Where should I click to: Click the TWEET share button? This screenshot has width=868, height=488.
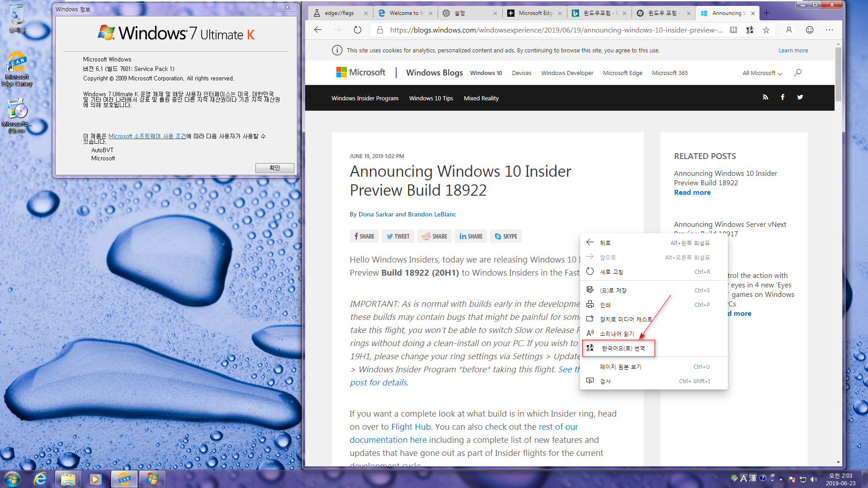[398, 236]
